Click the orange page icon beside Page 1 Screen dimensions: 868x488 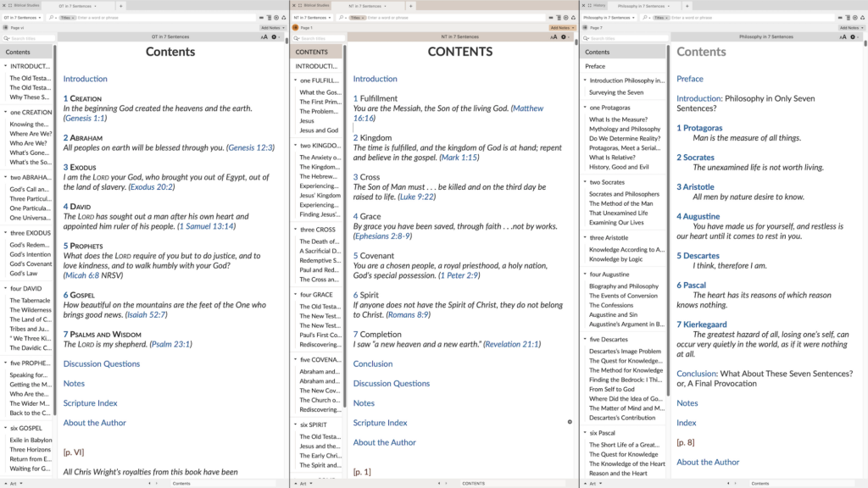coord(296,28)
